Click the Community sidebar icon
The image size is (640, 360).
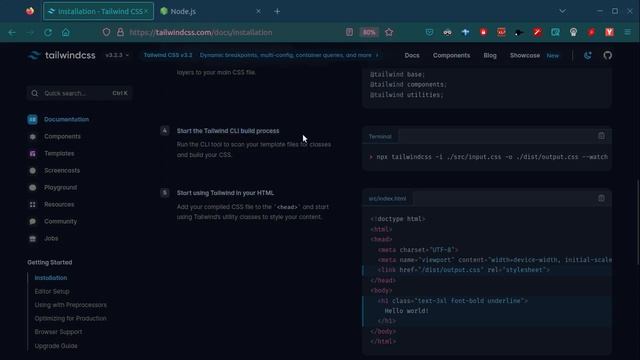[32, 221]
